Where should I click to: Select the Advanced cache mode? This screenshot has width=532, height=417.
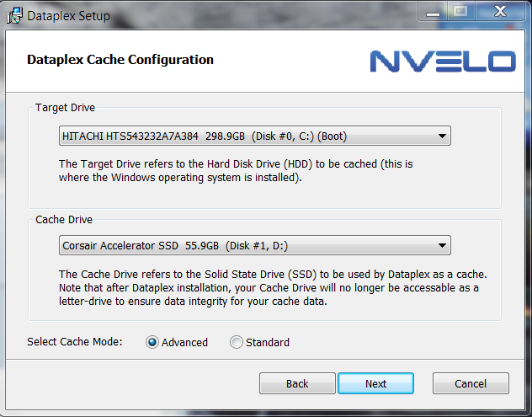[152, 342]
